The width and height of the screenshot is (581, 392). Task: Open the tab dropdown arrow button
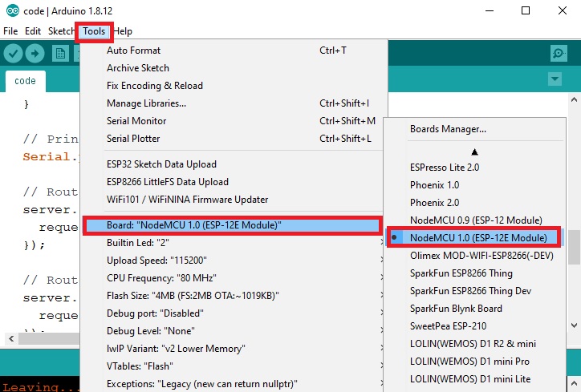[x=555, y=79]
